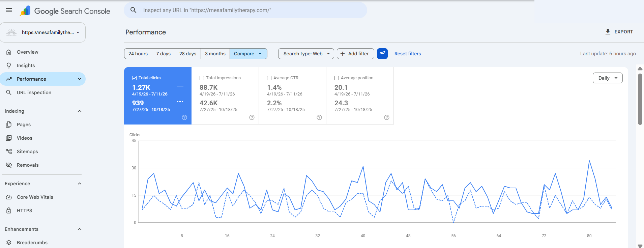This screenshot has height=248, width=644.
Task: Click help icon on Total clicks card
Action: [x=184, y=117]
